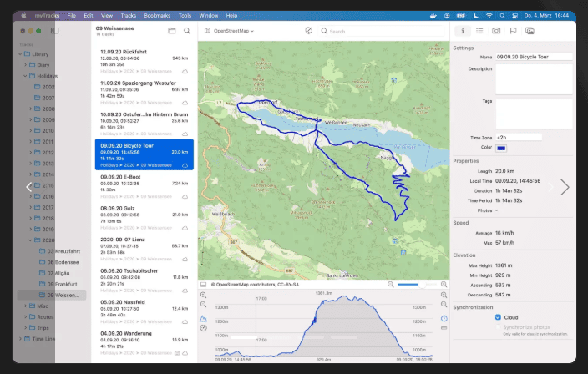Zoom out using the chart's right-side magnifier
The width and height of the screenshot is (588, 374).
coord(444,305)
